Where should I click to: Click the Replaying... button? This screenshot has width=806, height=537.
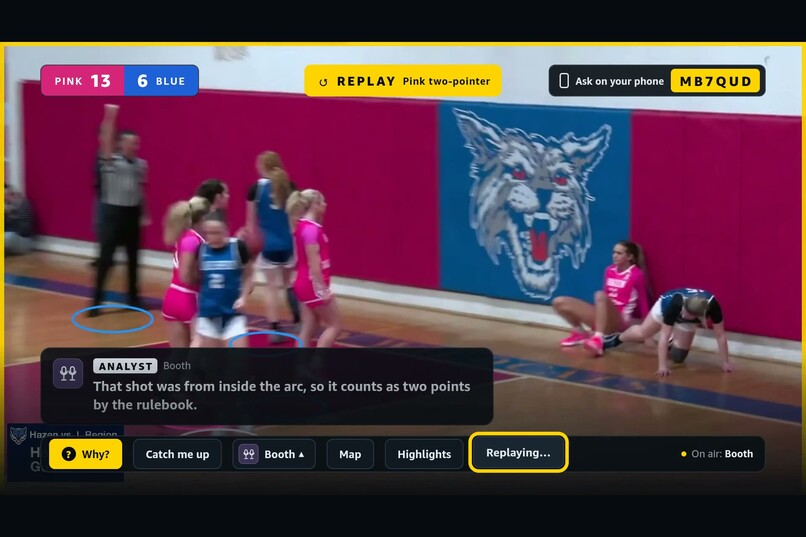click(x=518, y=452)
